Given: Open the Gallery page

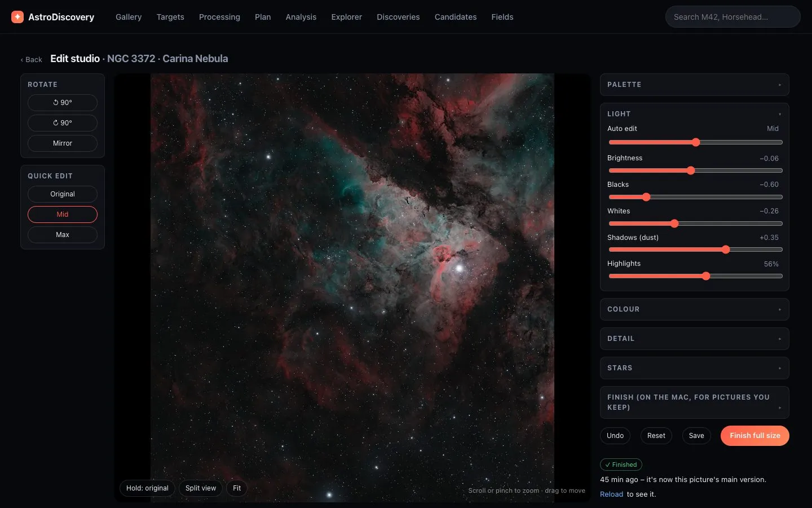Looking at the screenshot, I should (129, 17).
